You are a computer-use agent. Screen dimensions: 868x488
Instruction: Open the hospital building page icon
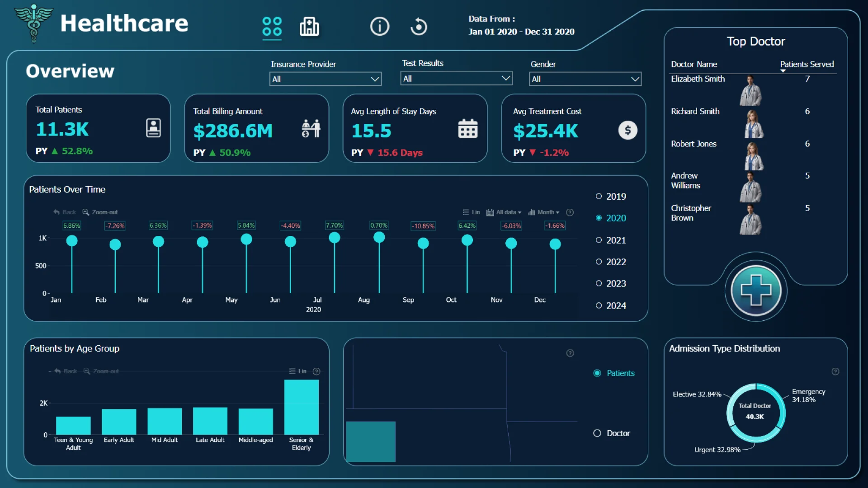[x=309, y=27]
